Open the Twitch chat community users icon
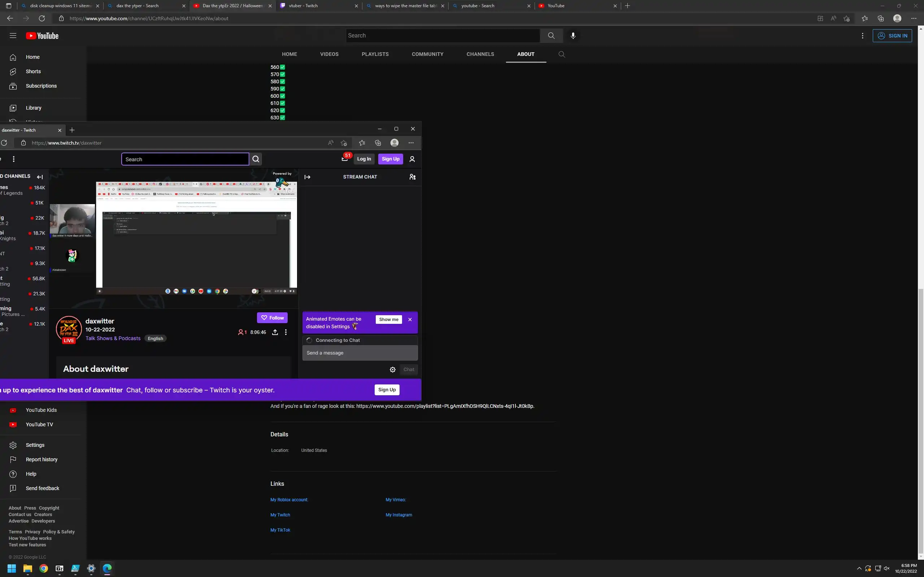The height and width of the screenshot is (577, 924). (x=412, y=177)
